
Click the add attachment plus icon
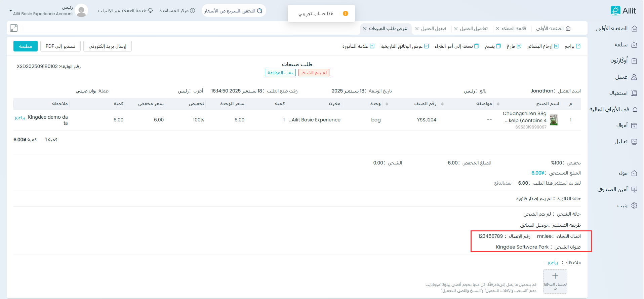[555, 276]
